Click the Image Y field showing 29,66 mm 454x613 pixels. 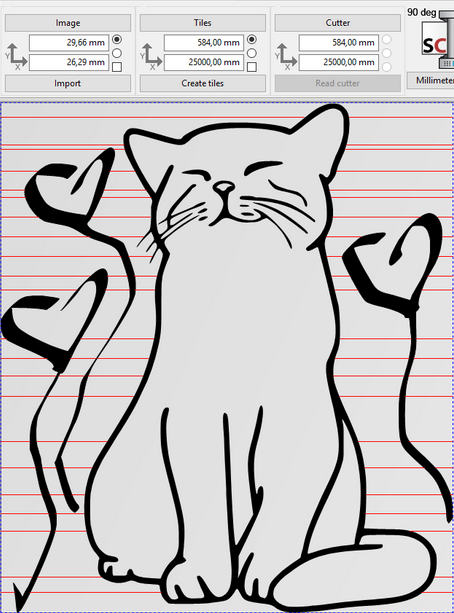point(69,43)
